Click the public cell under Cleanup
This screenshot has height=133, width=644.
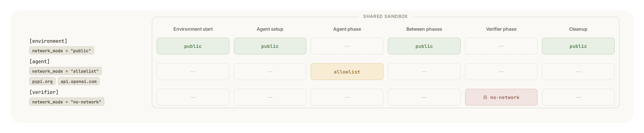point(578,46)
